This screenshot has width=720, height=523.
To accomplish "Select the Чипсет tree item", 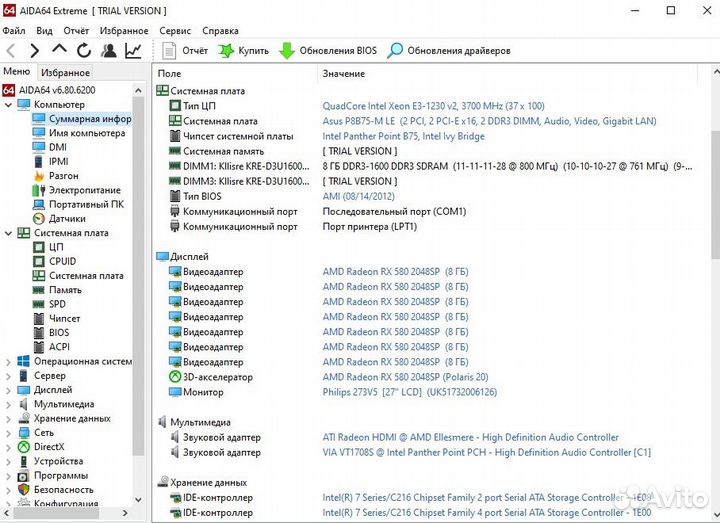I will (56, 318).
